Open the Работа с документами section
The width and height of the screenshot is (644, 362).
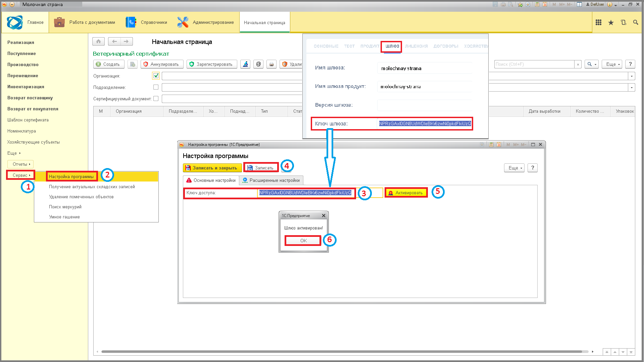coord(85,22)
